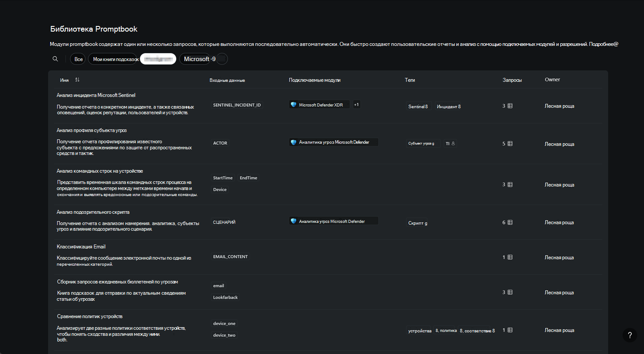Click the политика tag
This screenshot has height=354, width=644.
pyautogui.click(x=446, y=331)
